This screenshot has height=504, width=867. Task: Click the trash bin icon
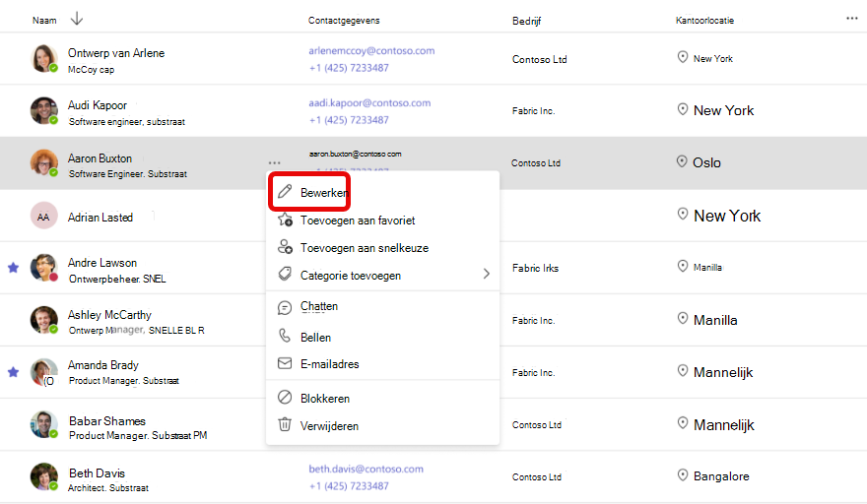[x=285, y=424]
